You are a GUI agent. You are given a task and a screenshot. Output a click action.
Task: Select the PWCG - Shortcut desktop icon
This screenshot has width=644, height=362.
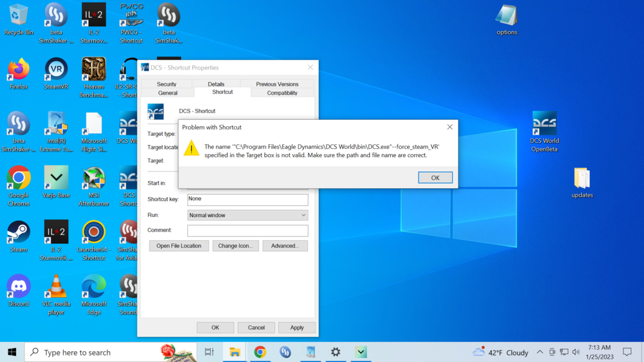[131, 23]
